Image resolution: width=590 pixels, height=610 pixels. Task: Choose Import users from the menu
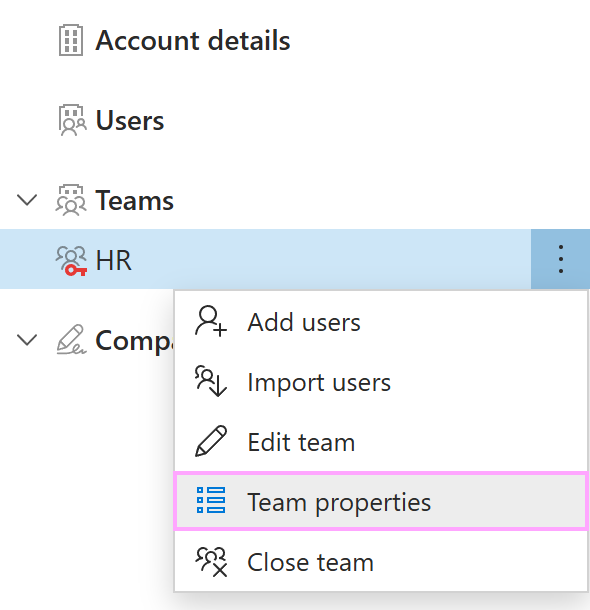click(x=381, y=382)
